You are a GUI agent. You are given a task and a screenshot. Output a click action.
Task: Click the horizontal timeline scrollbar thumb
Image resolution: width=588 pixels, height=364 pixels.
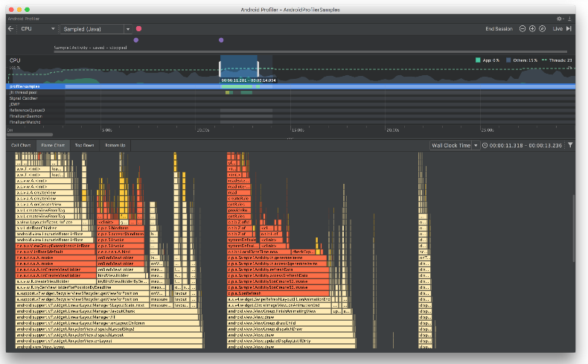click(30, 135)
